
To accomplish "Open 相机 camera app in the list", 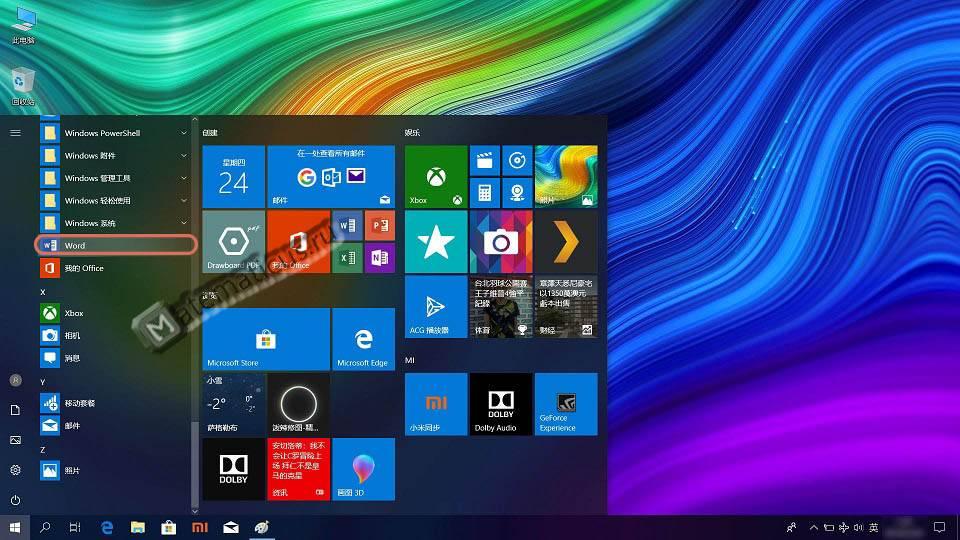I will 116,336.
